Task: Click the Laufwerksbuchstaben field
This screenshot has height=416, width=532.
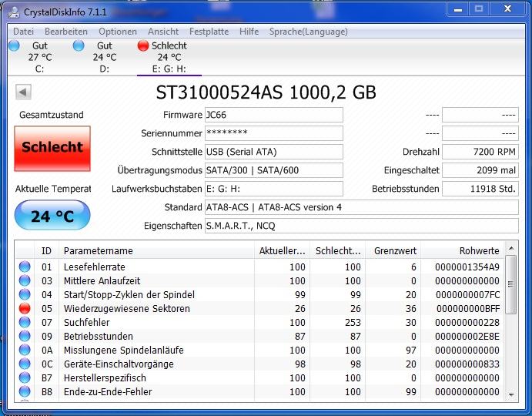Action: tap(274, 189)
